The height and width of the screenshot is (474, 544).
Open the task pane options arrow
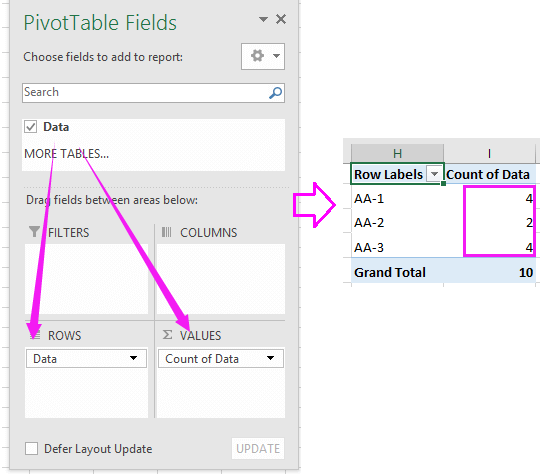[x=263, y=19]
